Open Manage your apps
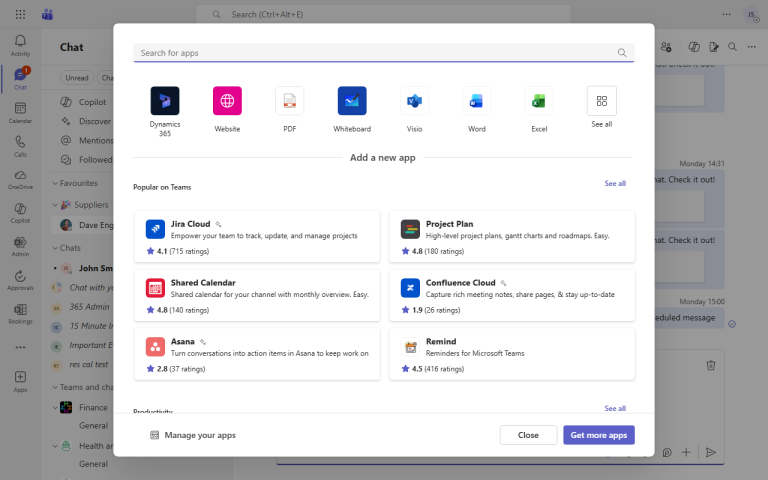 point(192,435)
